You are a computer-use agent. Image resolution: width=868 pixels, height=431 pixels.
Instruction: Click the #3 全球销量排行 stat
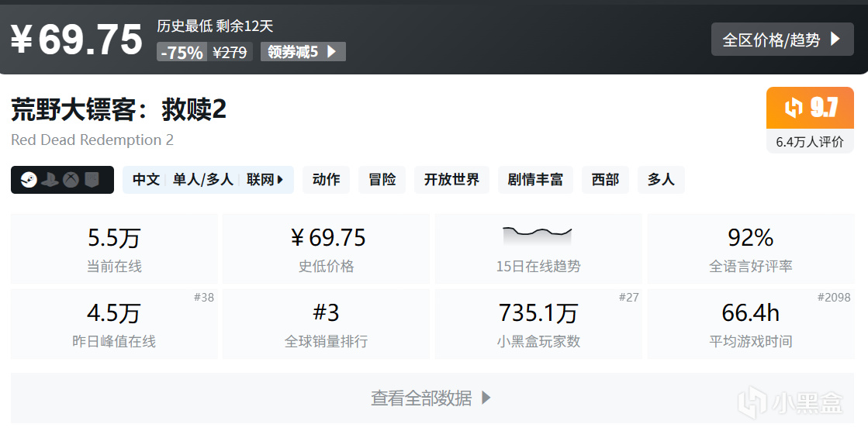click(326, 324)
